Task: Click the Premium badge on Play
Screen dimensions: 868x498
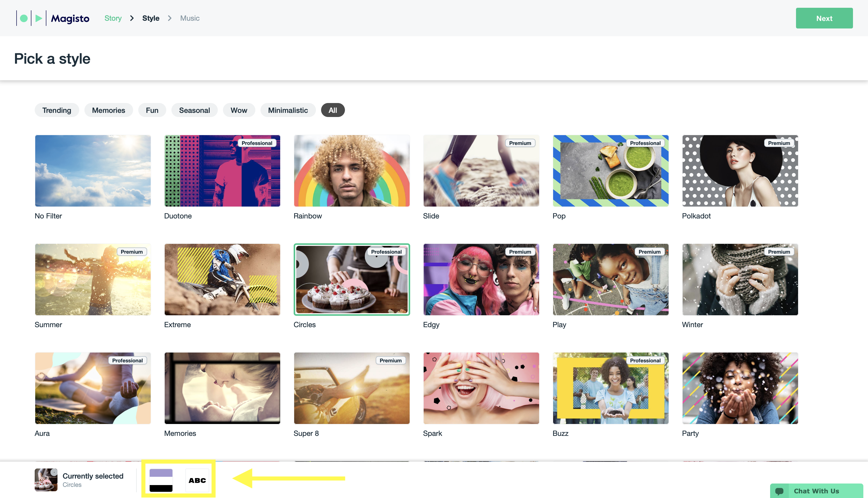Action: (649, 252)
